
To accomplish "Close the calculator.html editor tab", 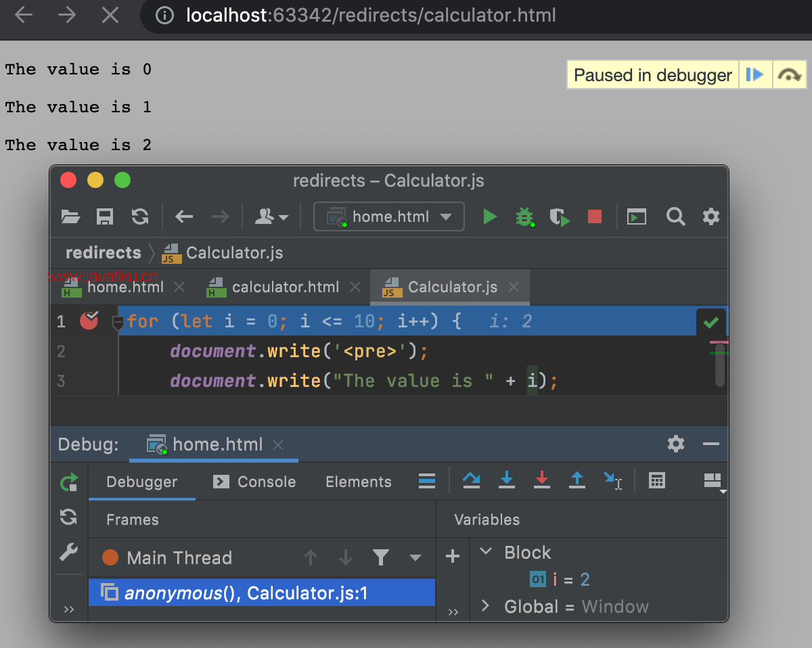I will click(355, 287).
